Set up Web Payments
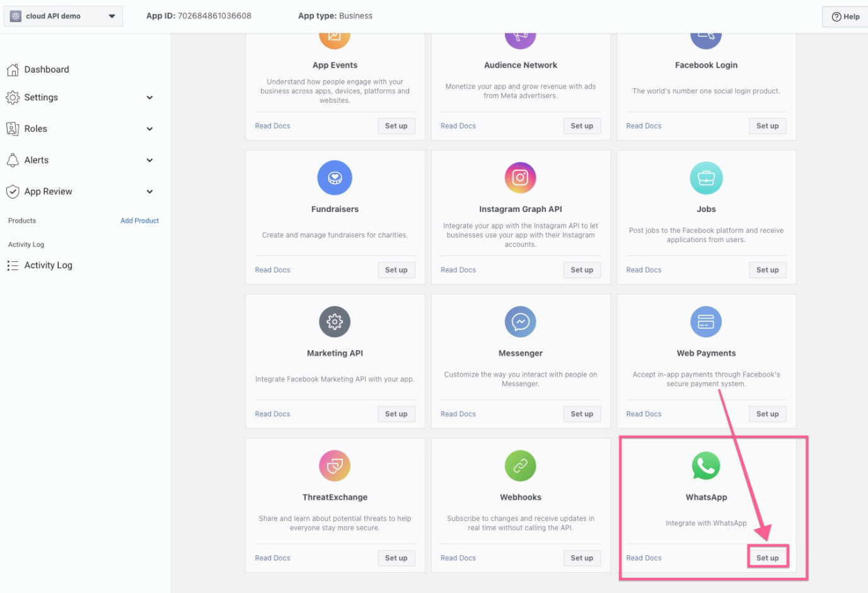 click(767, 414)
